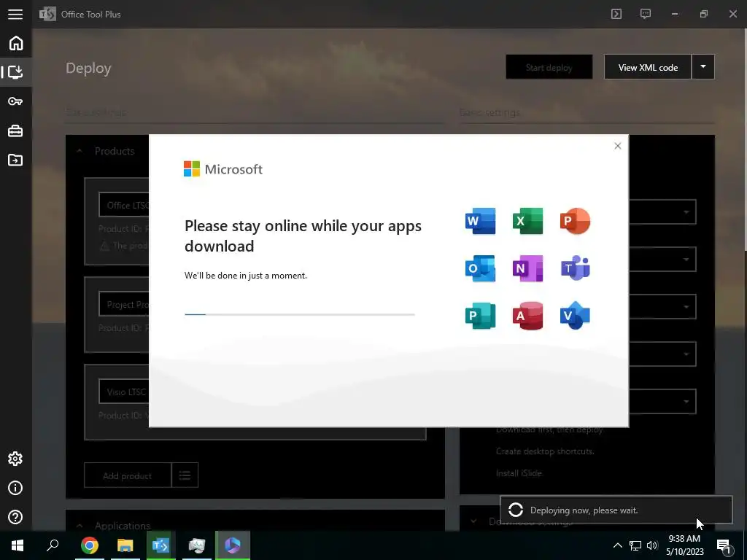Open the volume control in tray

tap(652, 545)
